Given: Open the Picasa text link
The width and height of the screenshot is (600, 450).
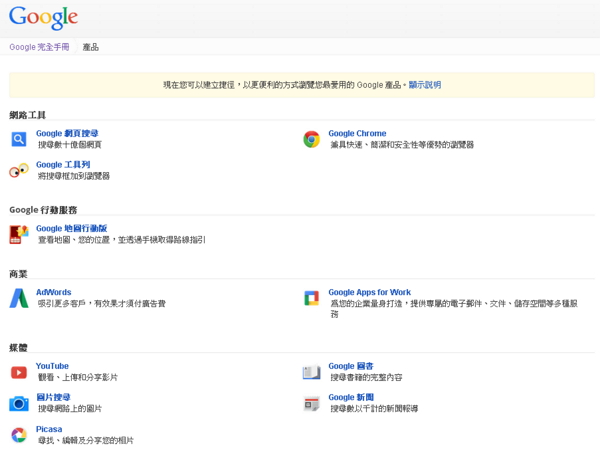Looking at the screenshot, I should pyautogui.click(x=49, y=429).
